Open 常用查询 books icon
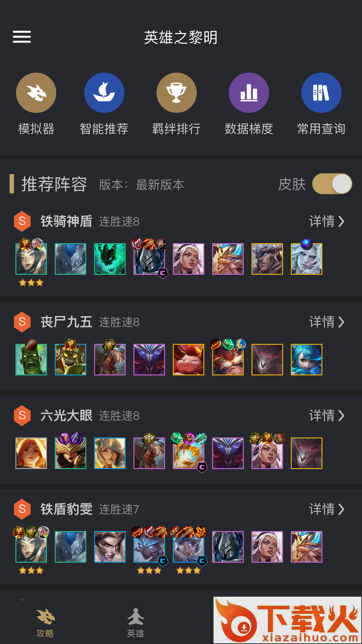The image size is (362, 644). click(x=321, y=93)
